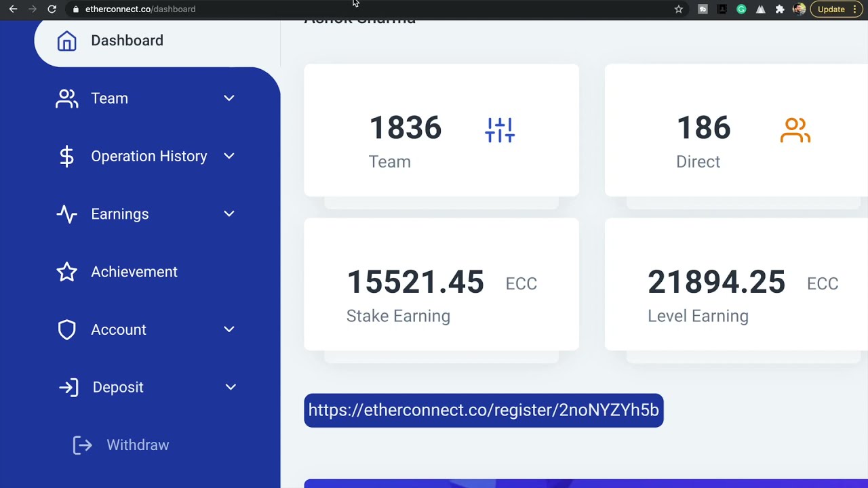
Task: Click the referral register link button
Action: (484, 410)
